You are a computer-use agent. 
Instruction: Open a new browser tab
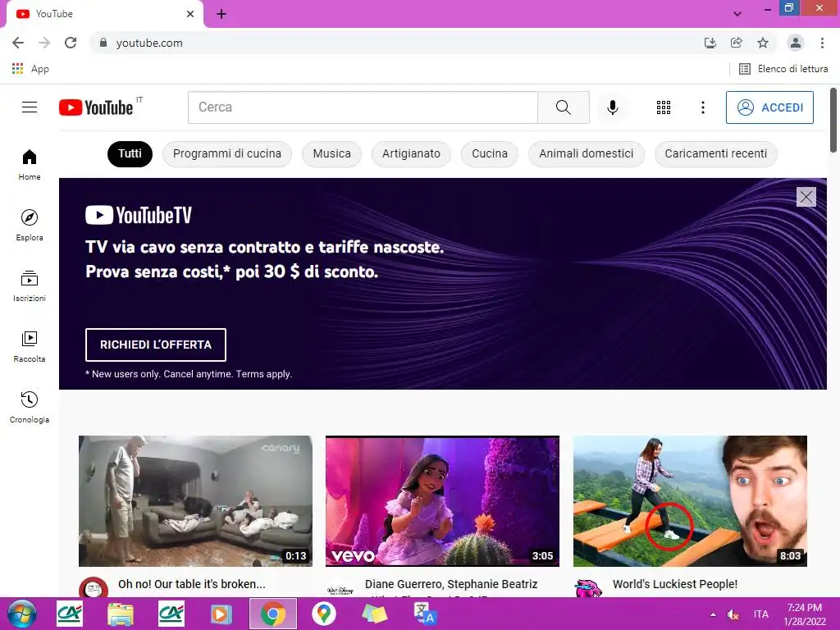[221, 14]
